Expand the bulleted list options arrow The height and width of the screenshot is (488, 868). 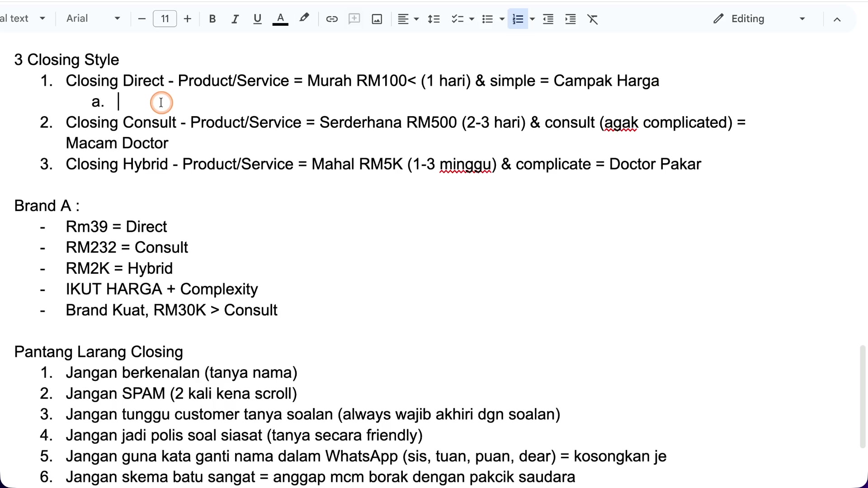(502, 19)
